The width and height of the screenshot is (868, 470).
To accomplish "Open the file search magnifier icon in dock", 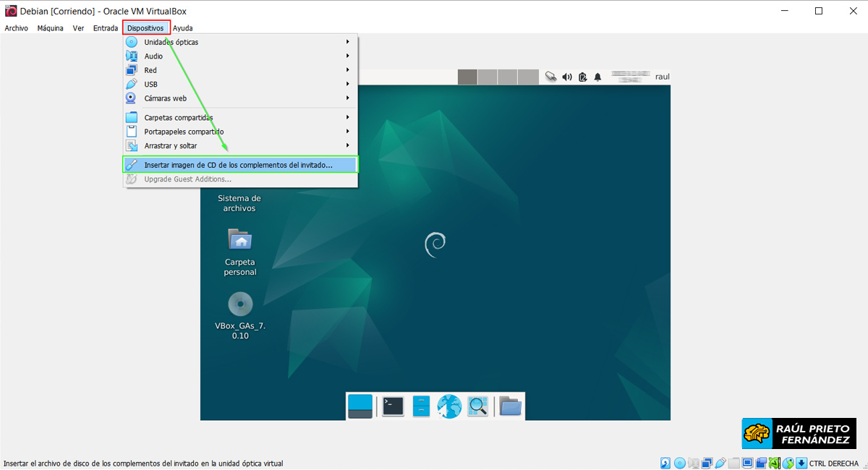I will (477, 406).
